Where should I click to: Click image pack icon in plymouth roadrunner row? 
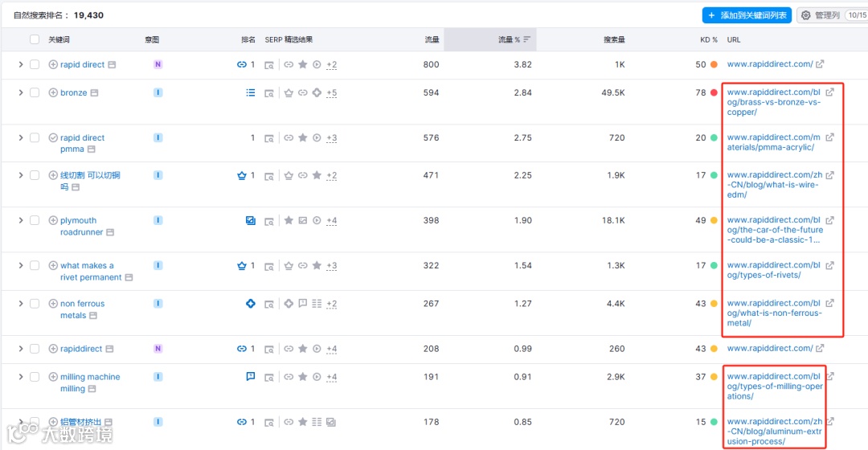coord(251,220)
